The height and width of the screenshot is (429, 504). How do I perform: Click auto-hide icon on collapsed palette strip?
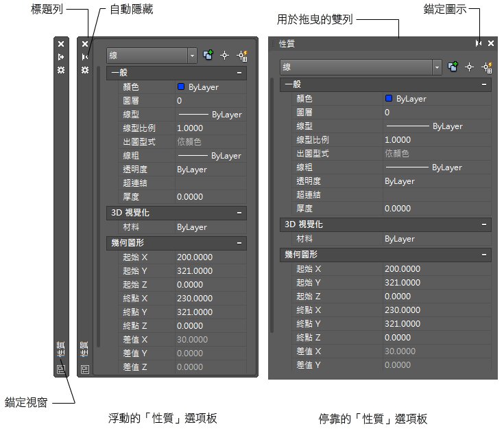tap(61, 57)
